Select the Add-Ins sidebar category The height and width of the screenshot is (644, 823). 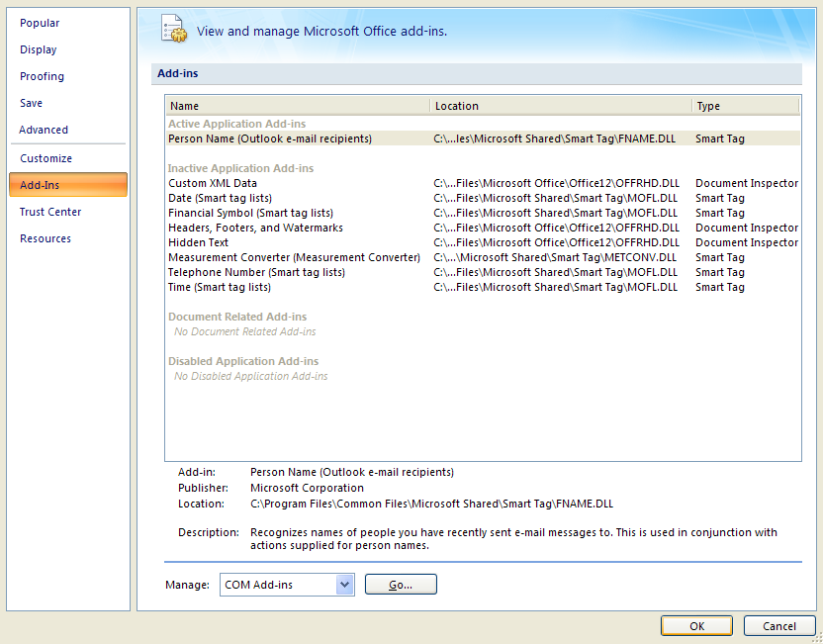(68, 185)
